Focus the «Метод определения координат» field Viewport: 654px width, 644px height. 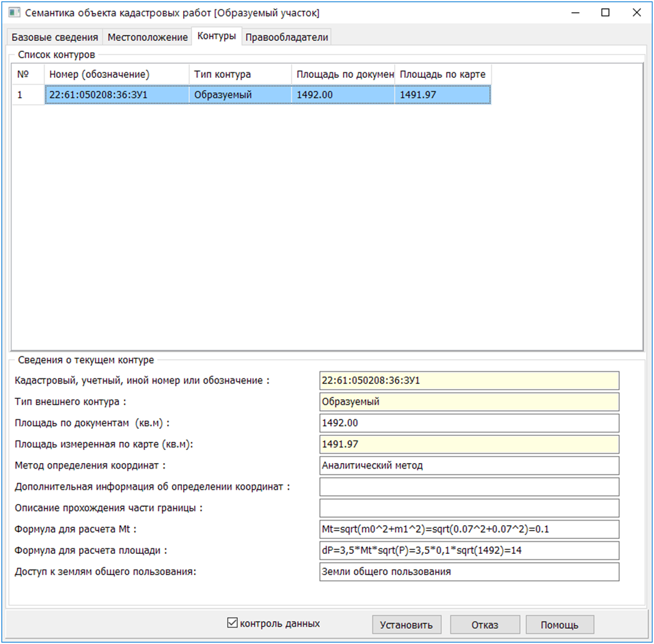coord(469,466)
